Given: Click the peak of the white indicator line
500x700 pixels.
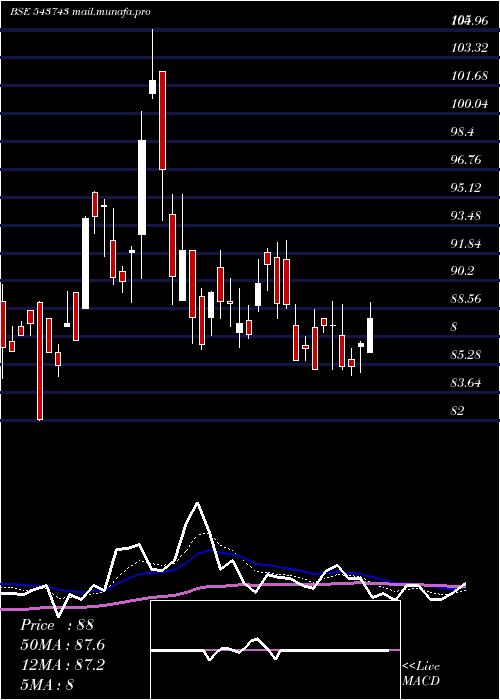Looking at the screenshot, I should click(197, 504).
